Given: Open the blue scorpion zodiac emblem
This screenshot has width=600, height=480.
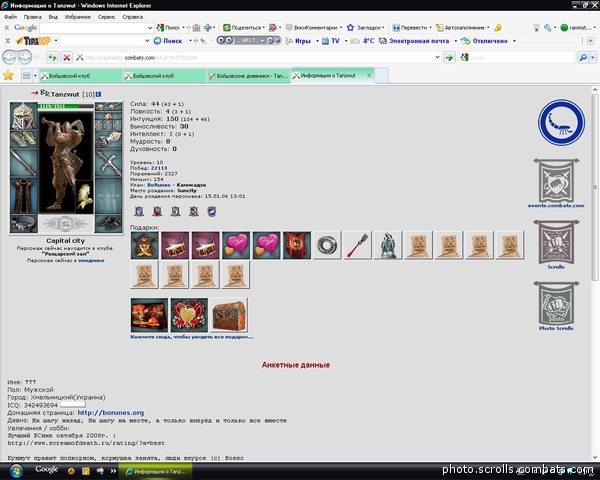Looking at the screenshot, I should click(x=561, y=122).
